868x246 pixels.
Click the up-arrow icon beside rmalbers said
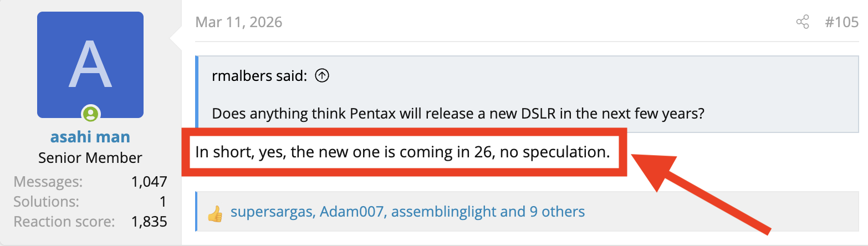(322, 76)
